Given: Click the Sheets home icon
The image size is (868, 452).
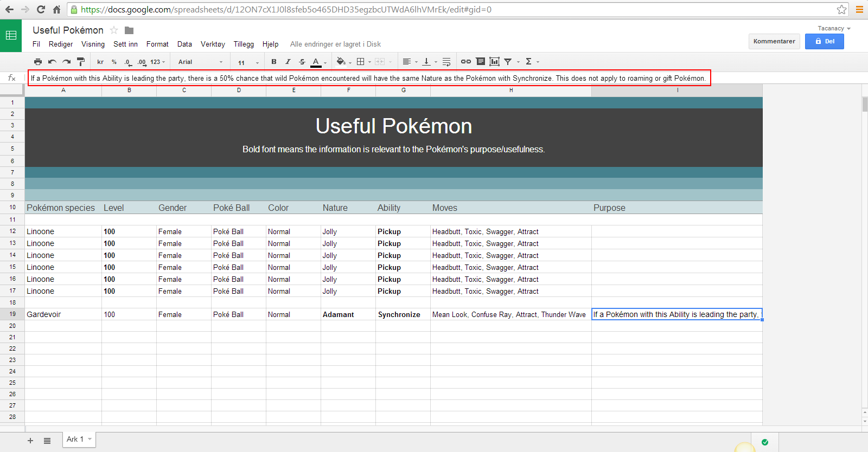Looking at the screenshot, I should [x=11, y=36].
